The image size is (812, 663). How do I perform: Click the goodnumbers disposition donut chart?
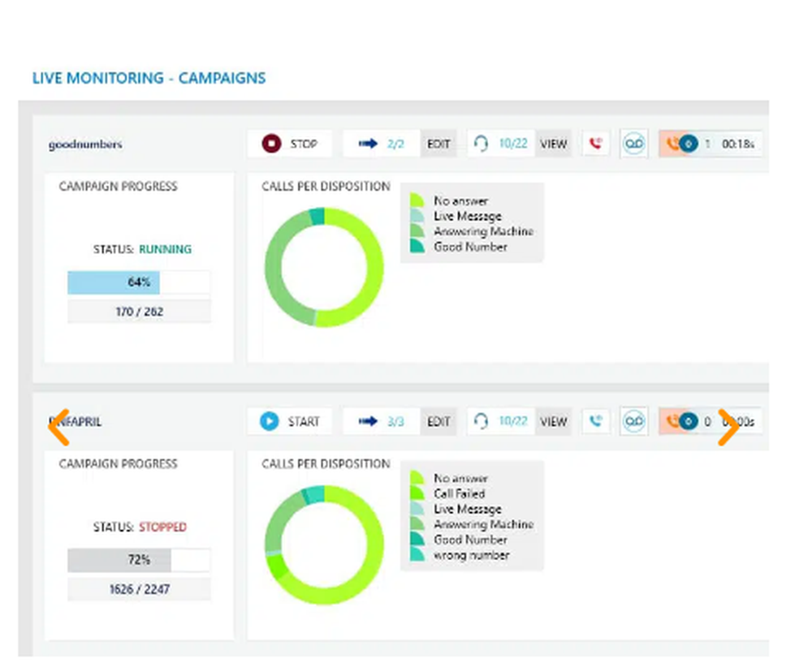click(324, 268)
